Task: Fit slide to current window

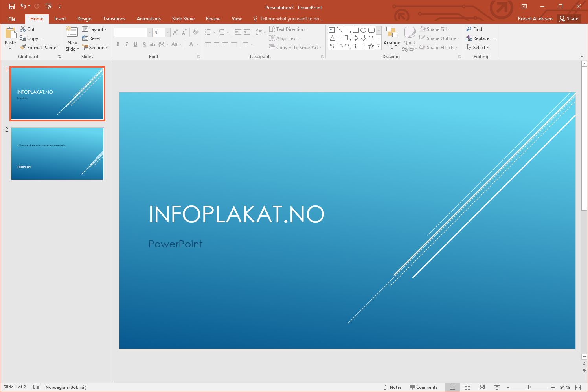Action: point(578,387)
